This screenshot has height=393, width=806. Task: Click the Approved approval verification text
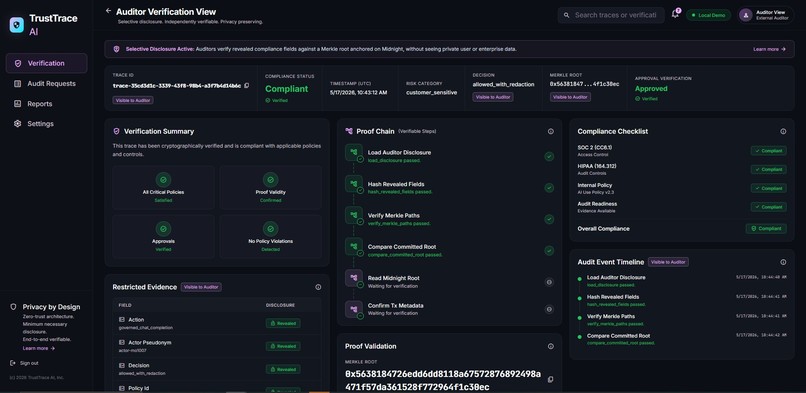651,88
